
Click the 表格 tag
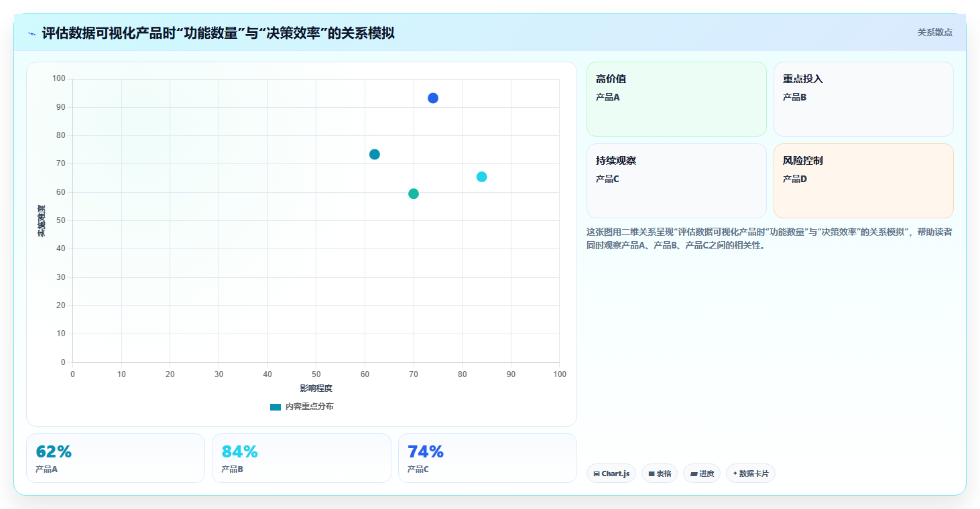click(660, 474)
